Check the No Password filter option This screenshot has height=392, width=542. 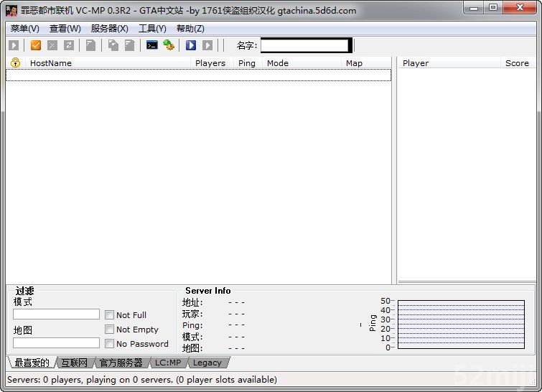coord(109,343)
